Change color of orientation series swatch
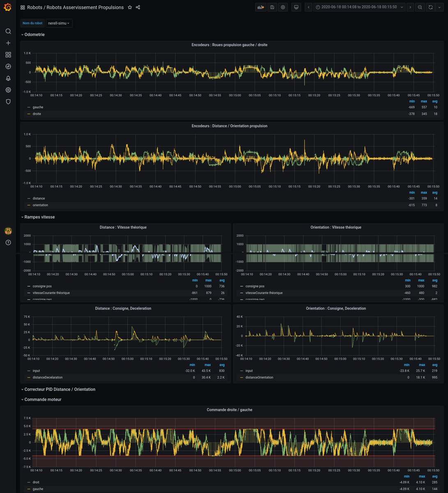 click(x=29, y=205)
